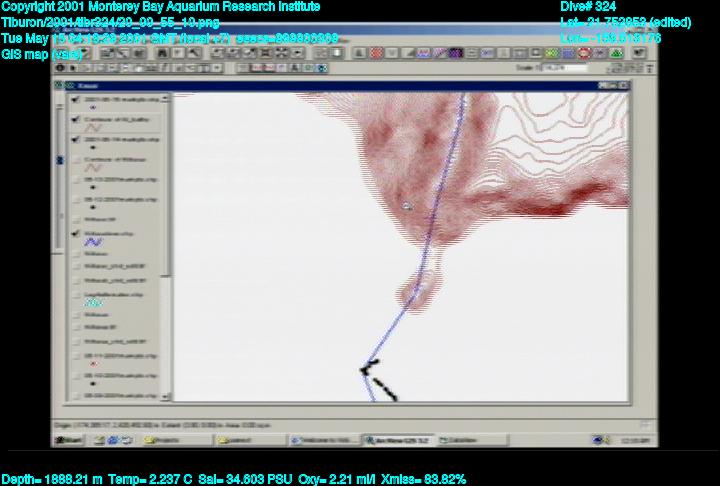Click the system tray clock
This screenshot has height=486, width=720.
pyautogui.click(x=632, y=440)
